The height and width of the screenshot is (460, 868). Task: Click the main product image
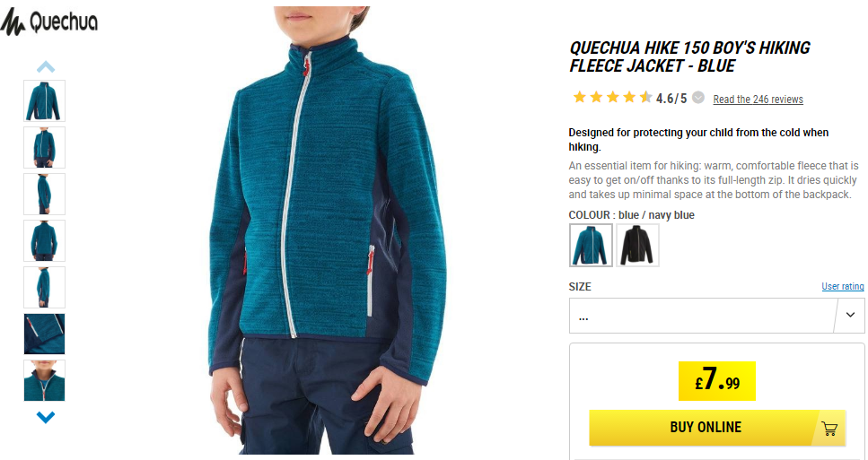(327, 230)
